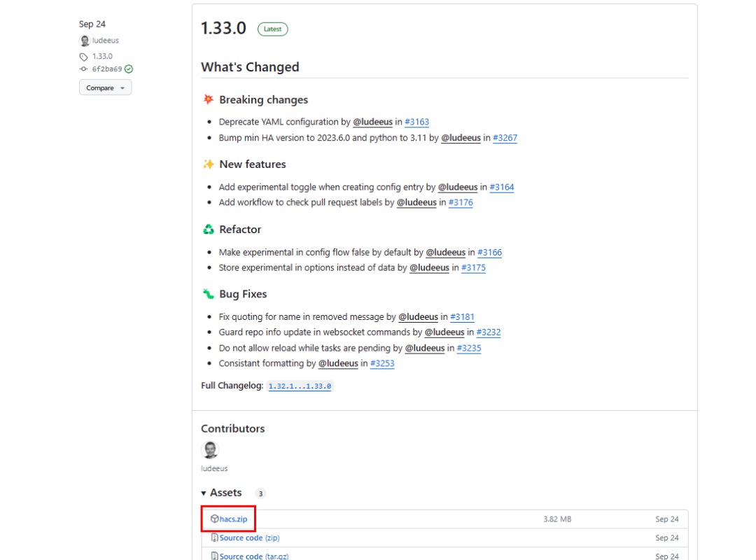Click the Breaking changes collision emoji
Image resolution: width=756 pixels, height=560 pixels.
click(209, 99)
